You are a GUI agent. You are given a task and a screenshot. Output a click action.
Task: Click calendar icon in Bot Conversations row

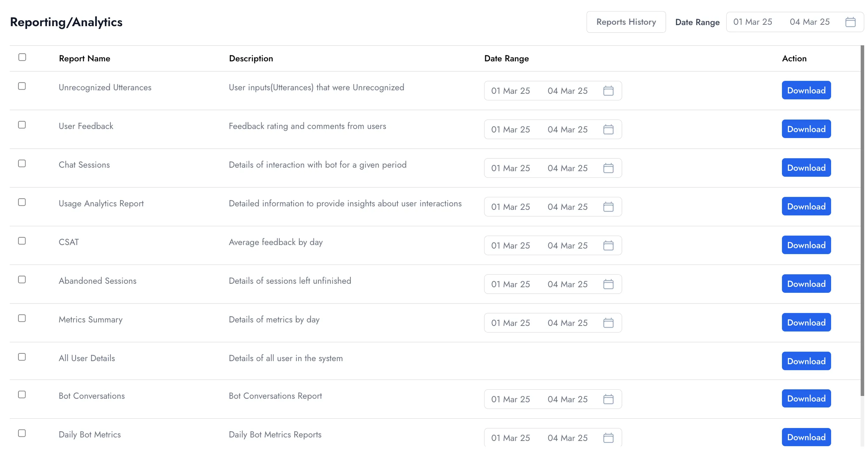pyautogui.click(x=608, y=399)
